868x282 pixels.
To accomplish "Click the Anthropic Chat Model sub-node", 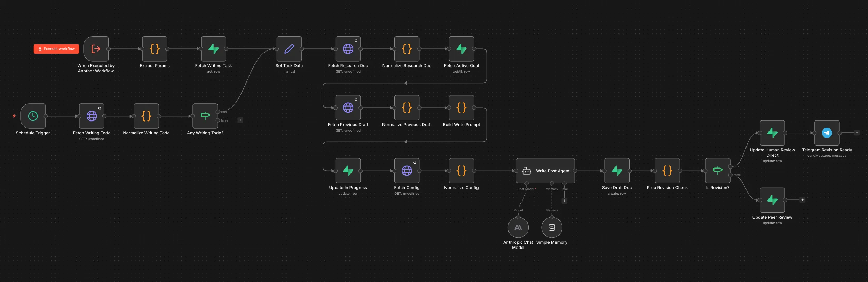I will 518,228.
